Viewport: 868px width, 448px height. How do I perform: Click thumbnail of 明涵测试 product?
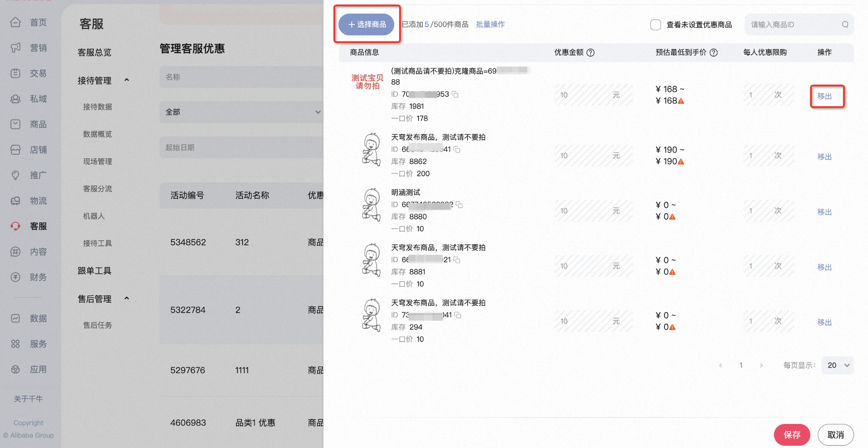tap(371, 205)
